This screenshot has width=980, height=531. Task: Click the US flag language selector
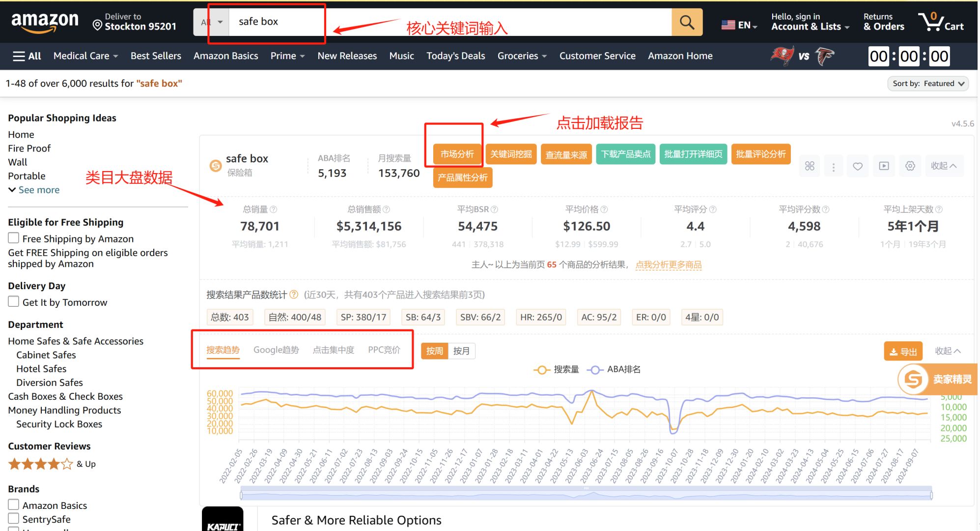[739, 25]
